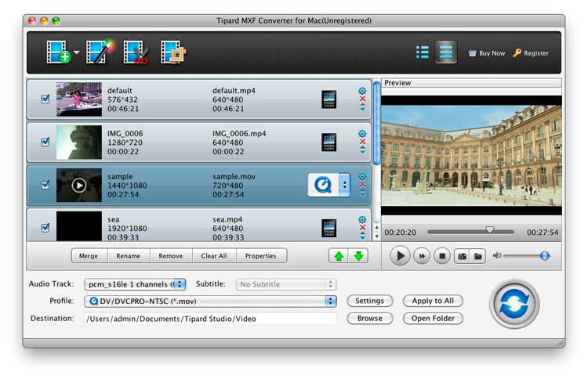Click the Settings button
The width and height of the screenshot is (588, 379).
(x=370, y=301)
